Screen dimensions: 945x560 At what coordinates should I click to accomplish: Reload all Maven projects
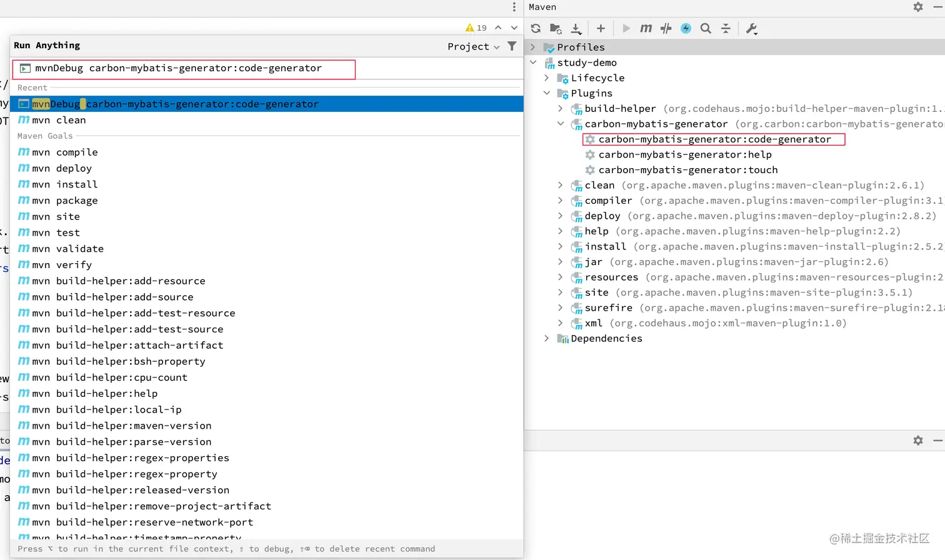pos(536,28)
